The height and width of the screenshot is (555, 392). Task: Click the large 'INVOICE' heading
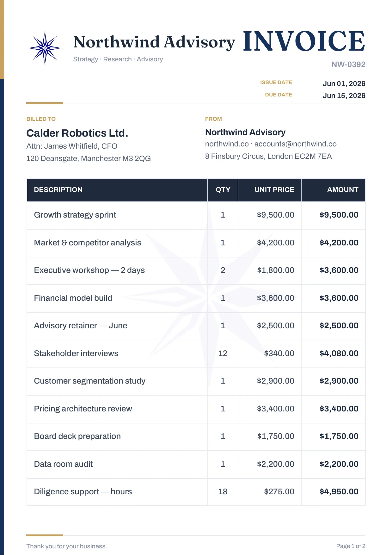(304, 41)
